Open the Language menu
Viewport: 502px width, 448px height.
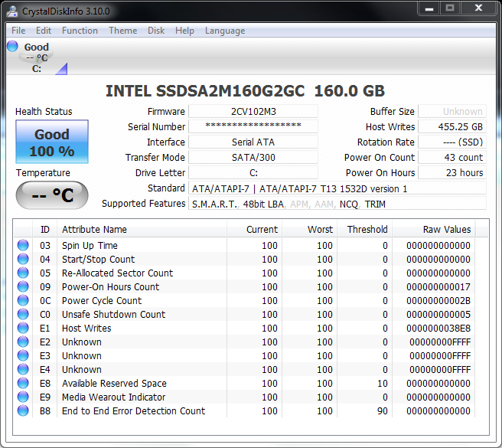click(x=225, y=31)
